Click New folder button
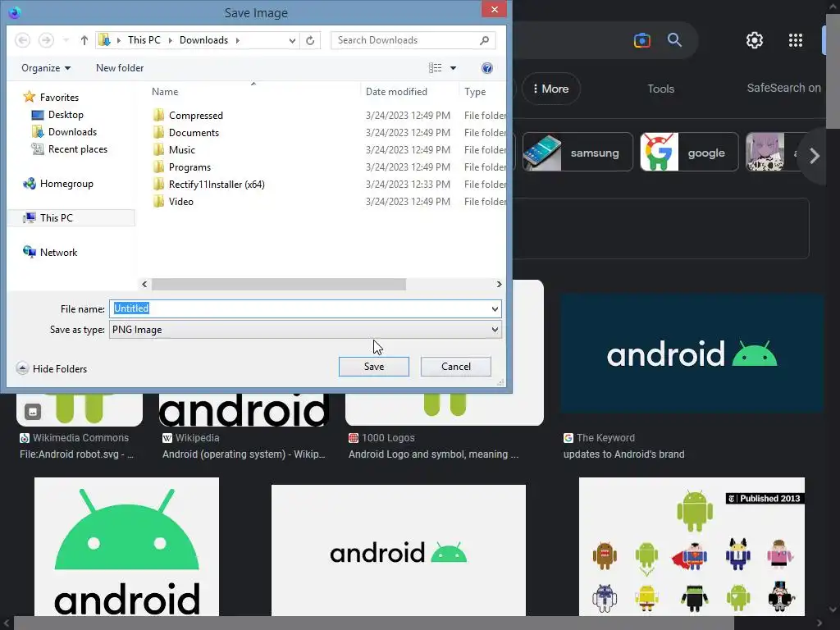Image resolution: width=840 pixels, height=630 pixels. (120, 68)
